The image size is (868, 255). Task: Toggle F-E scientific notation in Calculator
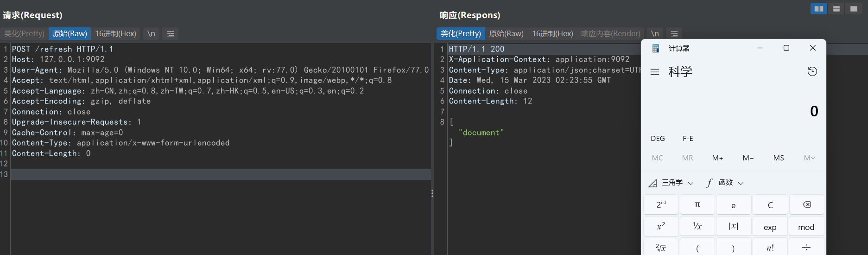point(688,138)
